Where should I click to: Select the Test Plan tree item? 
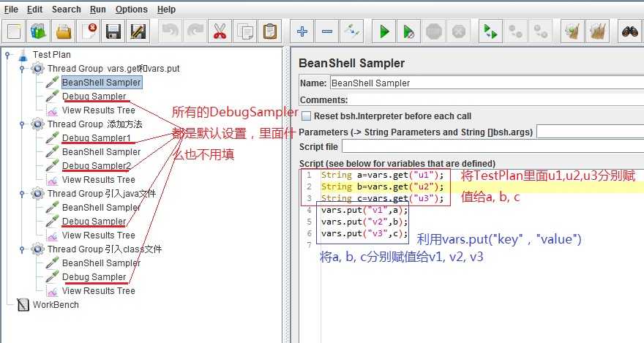(x=52, y=55)
